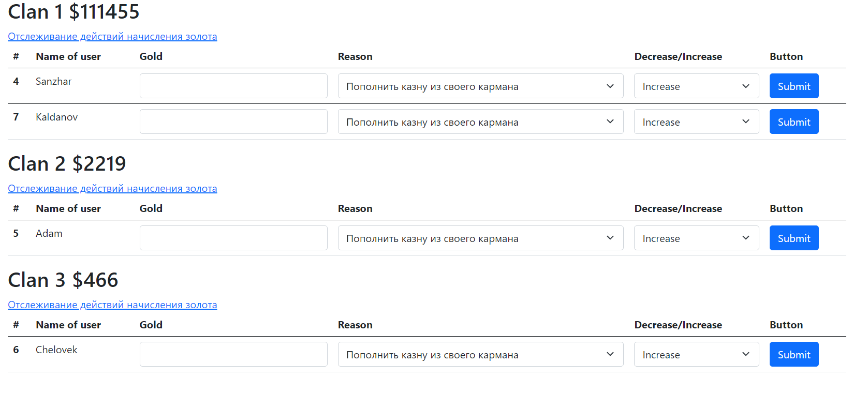Open the gold tracking link under Clan 3
868x393 pixels.
pyautogui.click(x=112, y=305)
